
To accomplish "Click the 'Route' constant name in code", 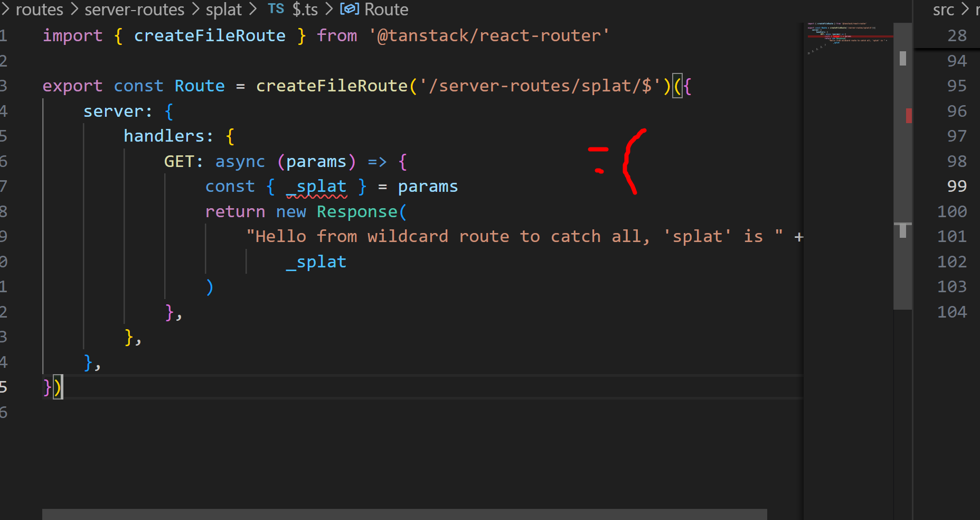I will point(200,86).
